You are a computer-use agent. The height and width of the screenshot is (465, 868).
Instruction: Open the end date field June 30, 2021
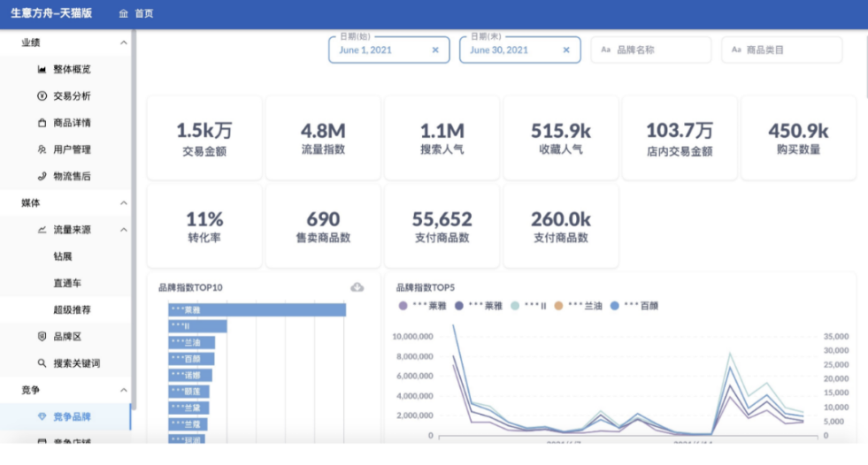pos(509,50)
